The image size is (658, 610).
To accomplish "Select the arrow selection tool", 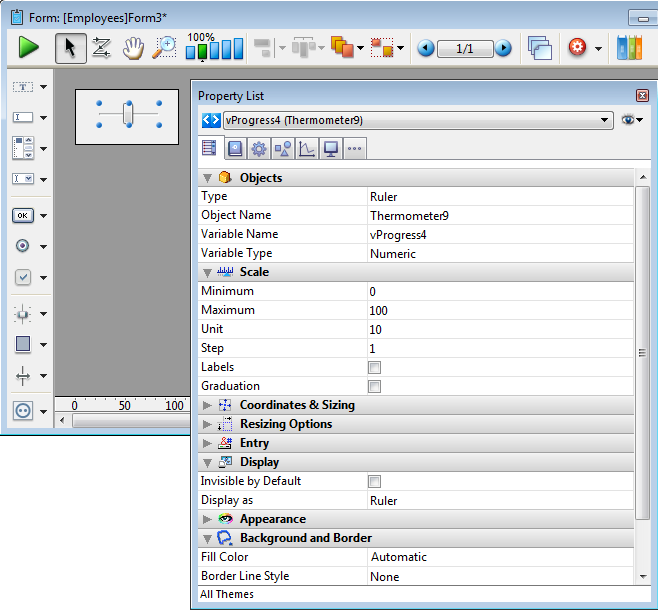I will [70, 47].
